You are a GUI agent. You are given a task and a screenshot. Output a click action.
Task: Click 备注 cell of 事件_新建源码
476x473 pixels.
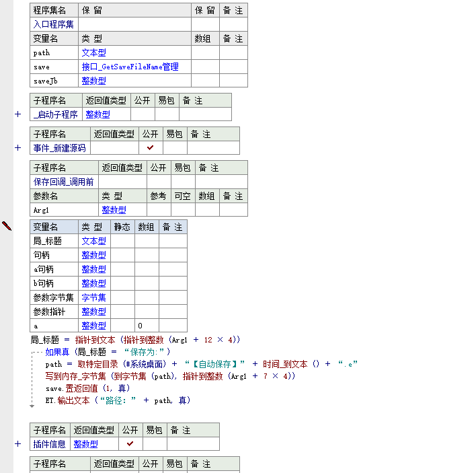(x=213, y=148)
